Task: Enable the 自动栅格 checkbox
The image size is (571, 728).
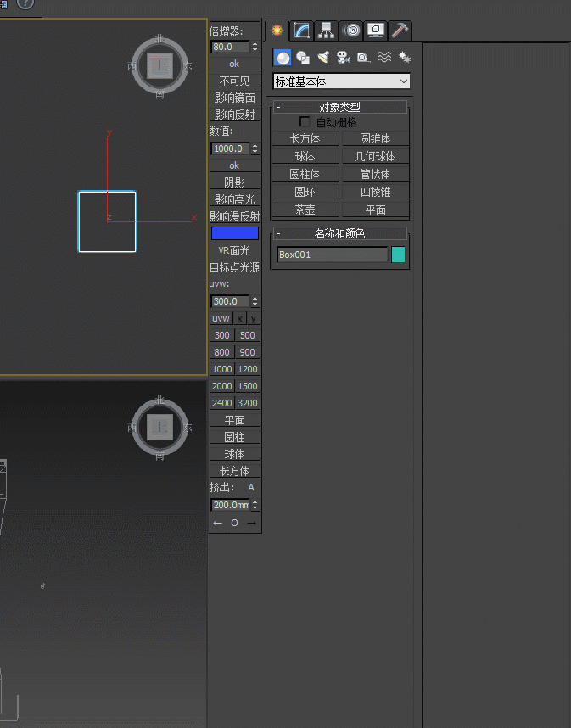Action: 305,122
